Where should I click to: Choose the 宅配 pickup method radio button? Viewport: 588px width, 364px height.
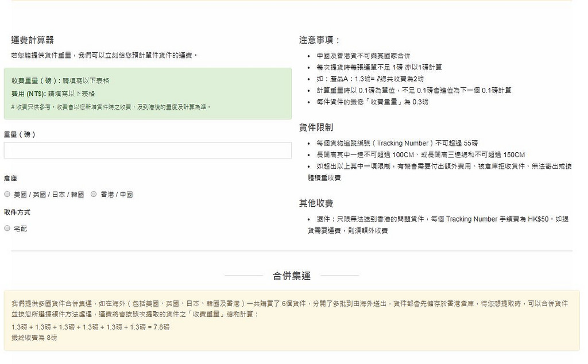click(x=7, y=229)
